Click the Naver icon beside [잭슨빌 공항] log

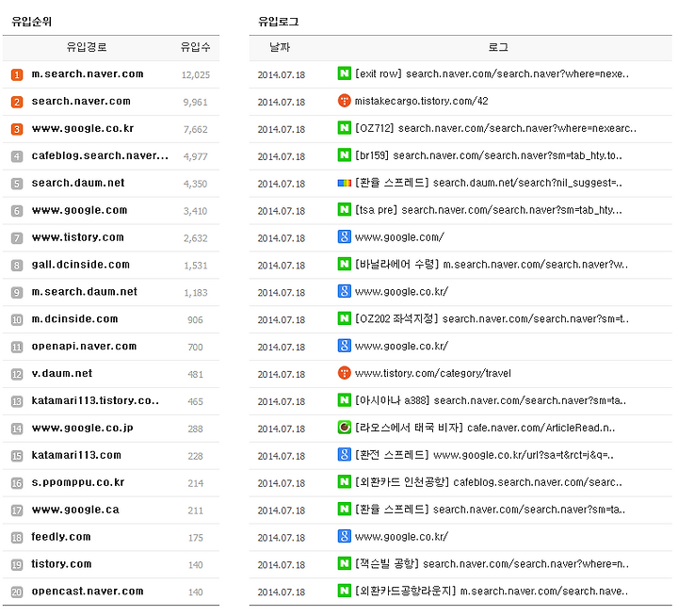click(x=345, y=564)
